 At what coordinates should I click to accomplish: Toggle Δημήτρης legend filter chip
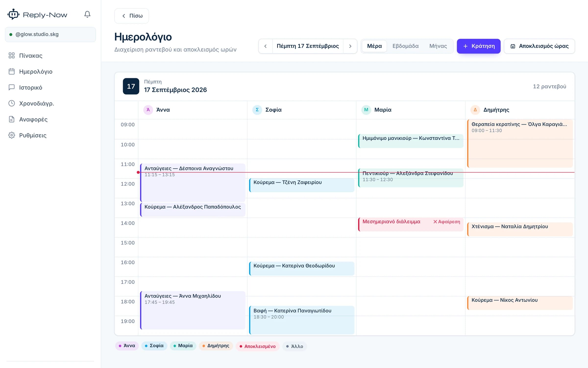tap(216, 346)
